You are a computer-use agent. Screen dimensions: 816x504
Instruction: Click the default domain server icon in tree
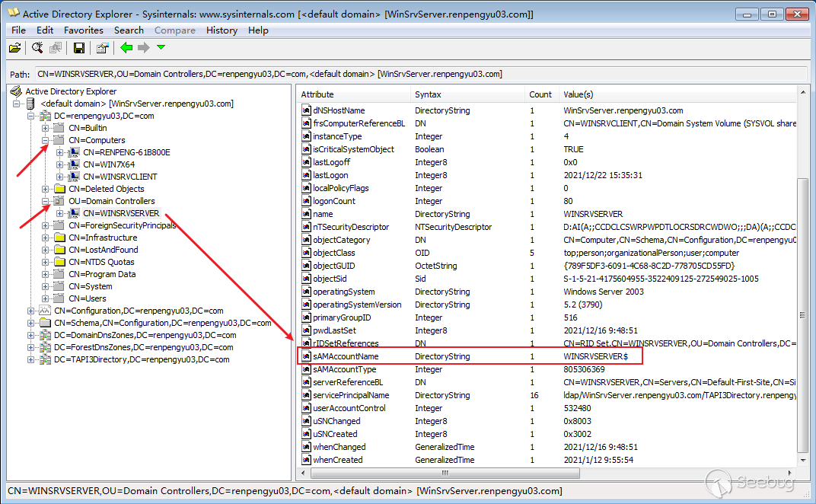point(30,104)
